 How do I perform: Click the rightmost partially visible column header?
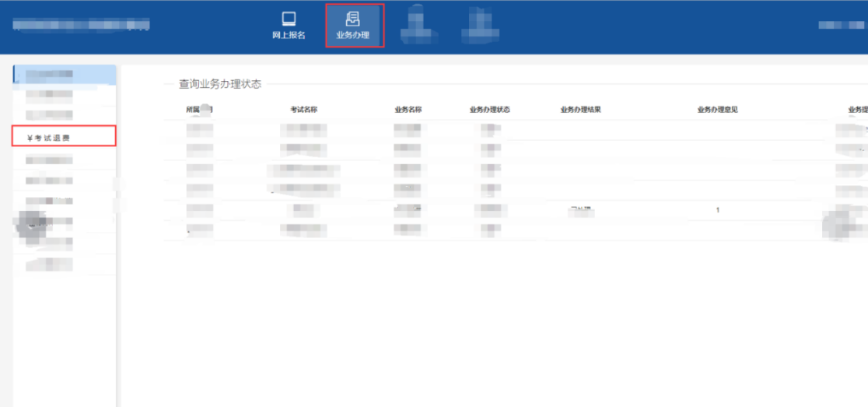pyautogui.click(x=857, y=110)
